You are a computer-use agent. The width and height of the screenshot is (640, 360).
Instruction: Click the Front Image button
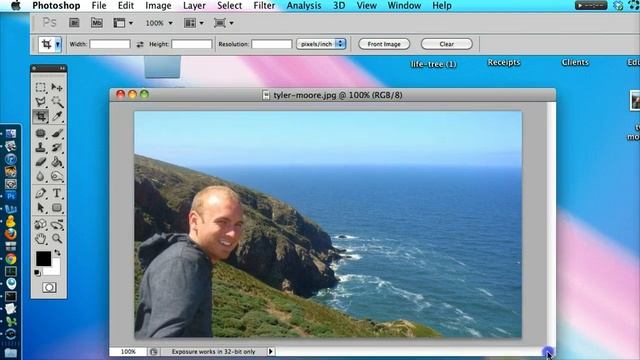pyautogui.click(x=384, y=44)
